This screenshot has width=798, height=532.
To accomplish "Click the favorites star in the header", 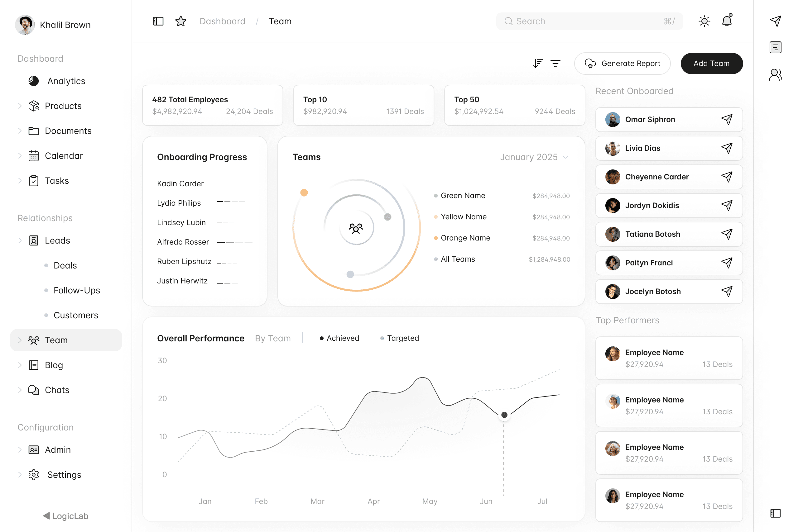I will pos(181,21).
